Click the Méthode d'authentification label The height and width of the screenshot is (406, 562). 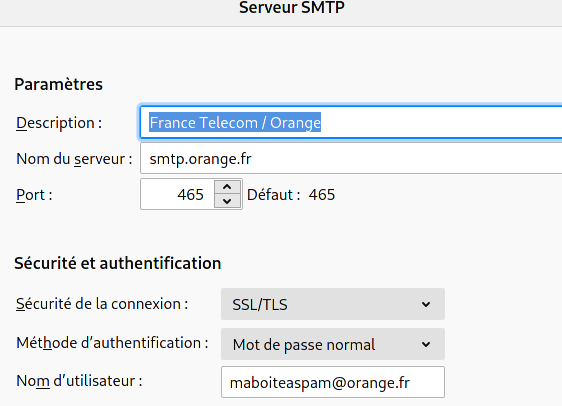(x=113, y=343)
